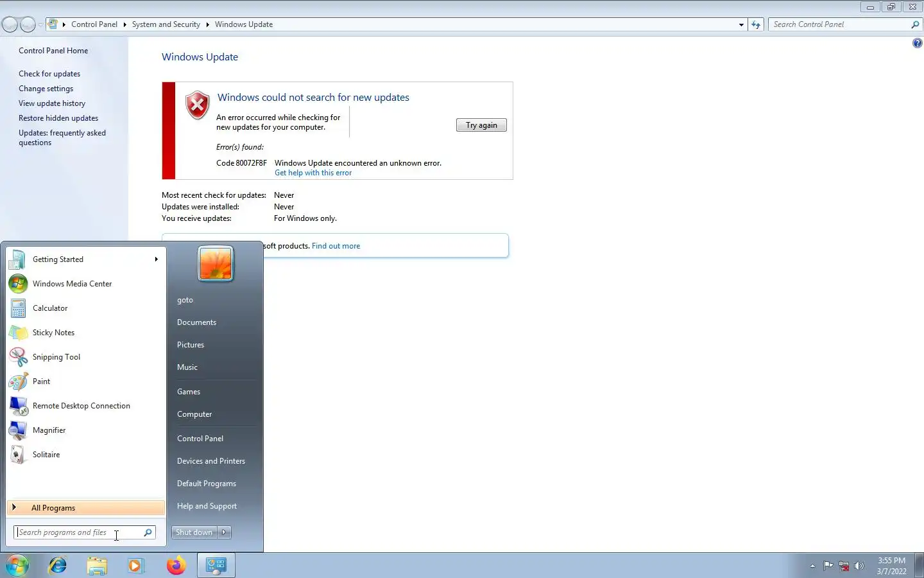Open Sticky Notes
Screen dimensions: 924x578
point(85,333)
